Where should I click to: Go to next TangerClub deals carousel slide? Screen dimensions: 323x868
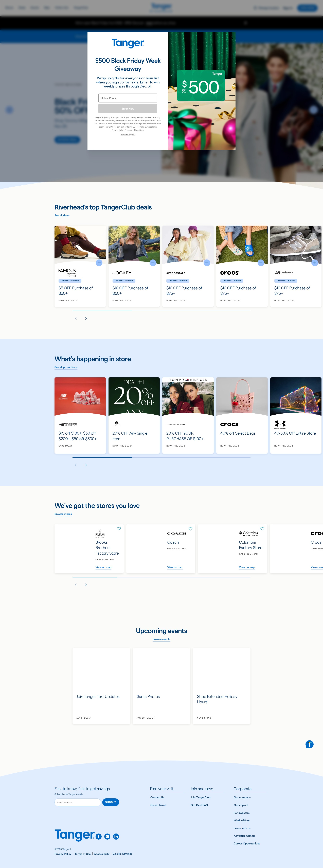[x=86, y=318]
